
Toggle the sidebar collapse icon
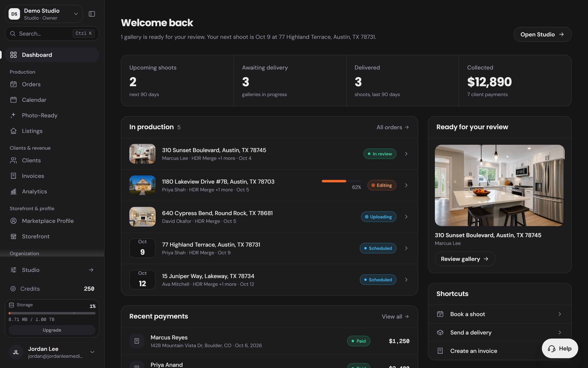tap(92, 14)
